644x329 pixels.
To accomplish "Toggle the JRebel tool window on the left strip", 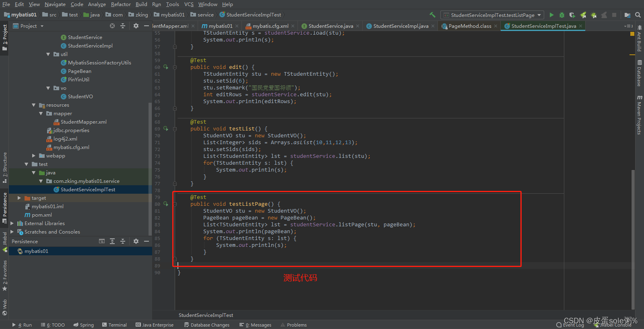I will point(4,242).
